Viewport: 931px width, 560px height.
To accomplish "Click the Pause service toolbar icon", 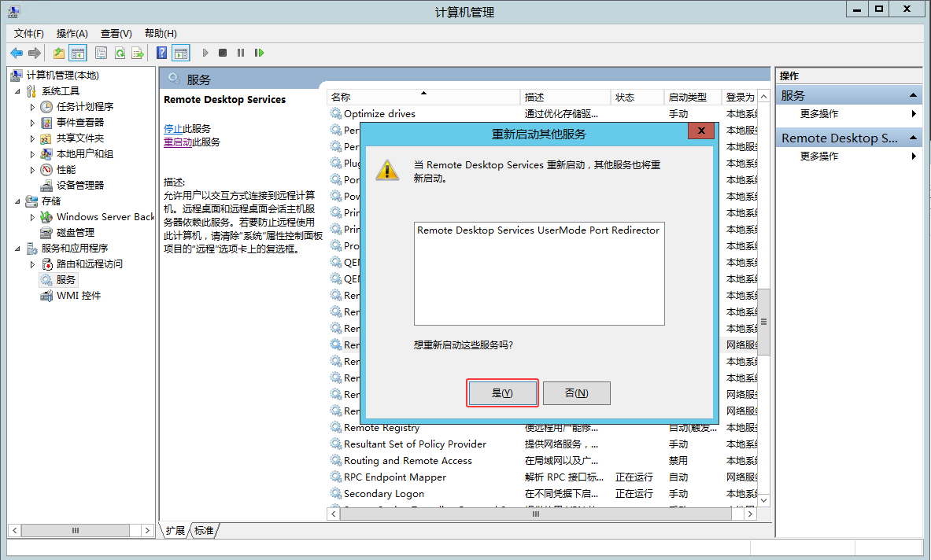I will point(241,53).
